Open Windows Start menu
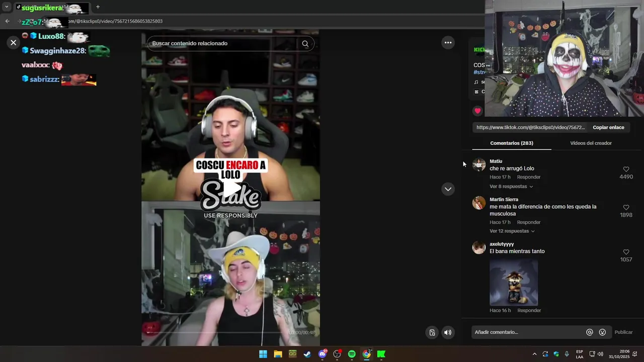This screenshot has width=644, height=362. 263,354
